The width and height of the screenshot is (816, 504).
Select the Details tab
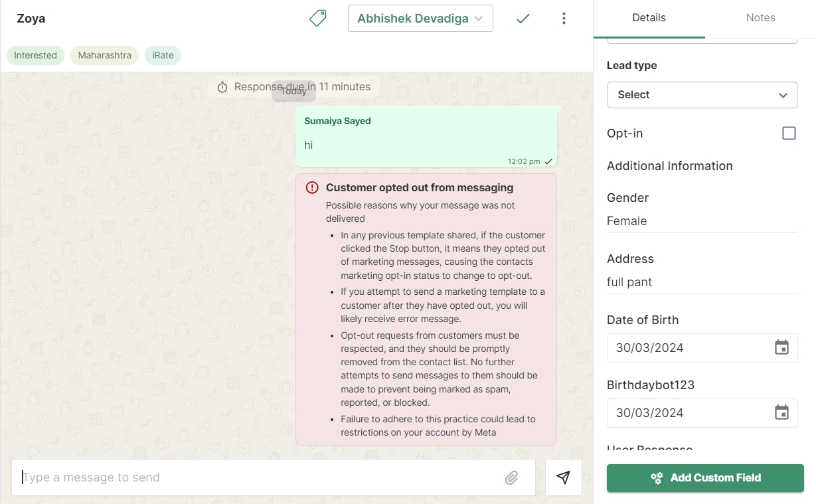(649, 18)
